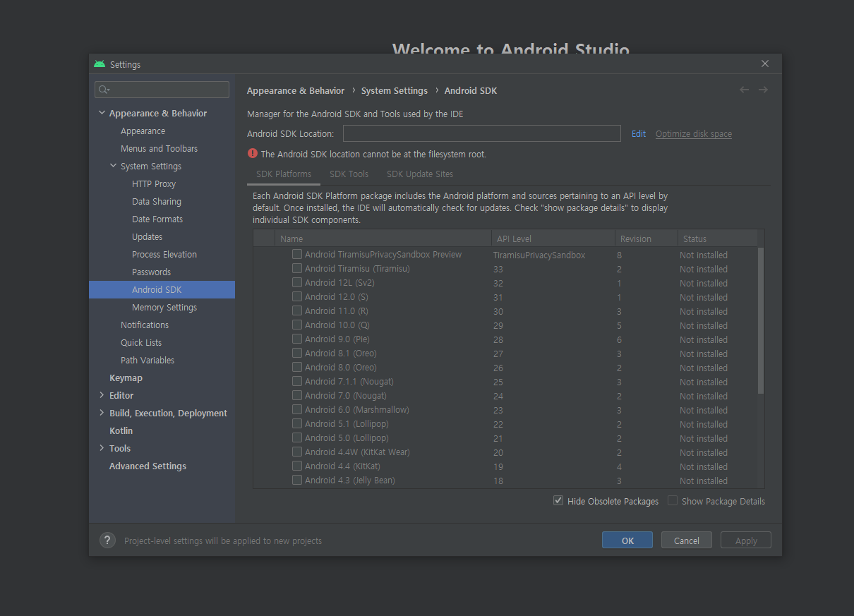The image size is (854, 616).
Task: Collapse Appearance & Behavior tree node
Action: click(x=102, y=113)
